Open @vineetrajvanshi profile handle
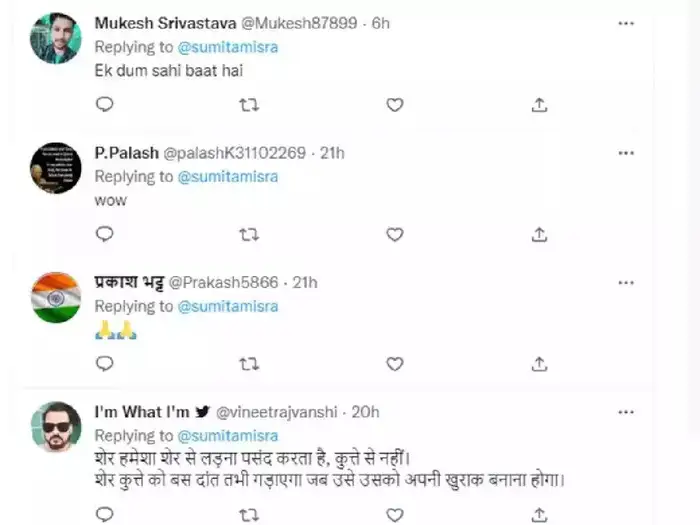 pyautogui.click(x=285, y=411)
